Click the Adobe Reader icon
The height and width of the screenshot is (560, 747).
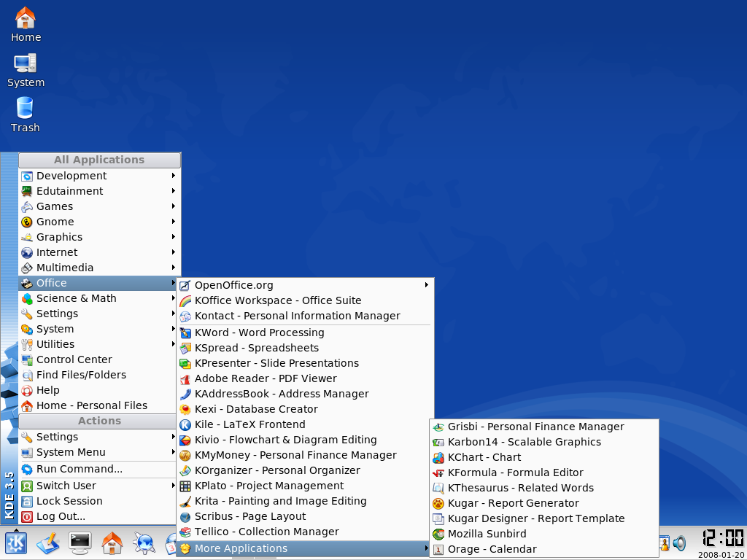pyautogui.click(x=185, y=378)
